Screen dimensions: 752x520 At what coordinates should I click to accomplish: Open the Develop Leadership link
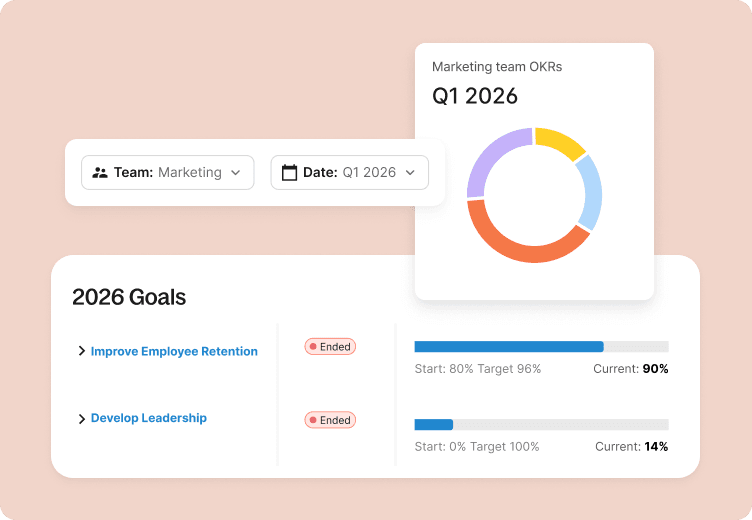click(149, 418)
